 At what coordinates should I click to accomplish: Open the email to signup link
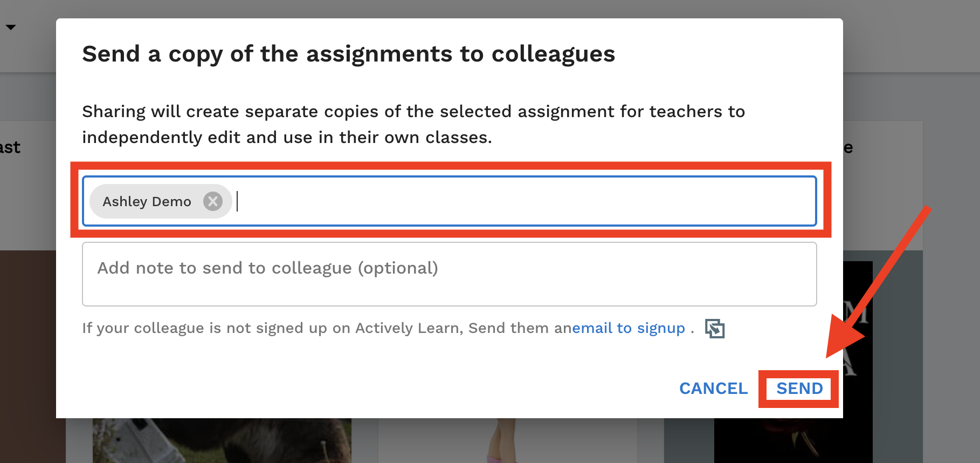629,328
